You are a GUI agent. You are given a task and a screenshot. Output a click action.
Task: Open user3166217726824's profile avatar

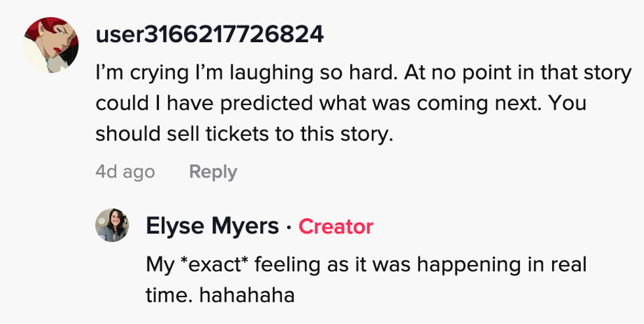[52, 44]
